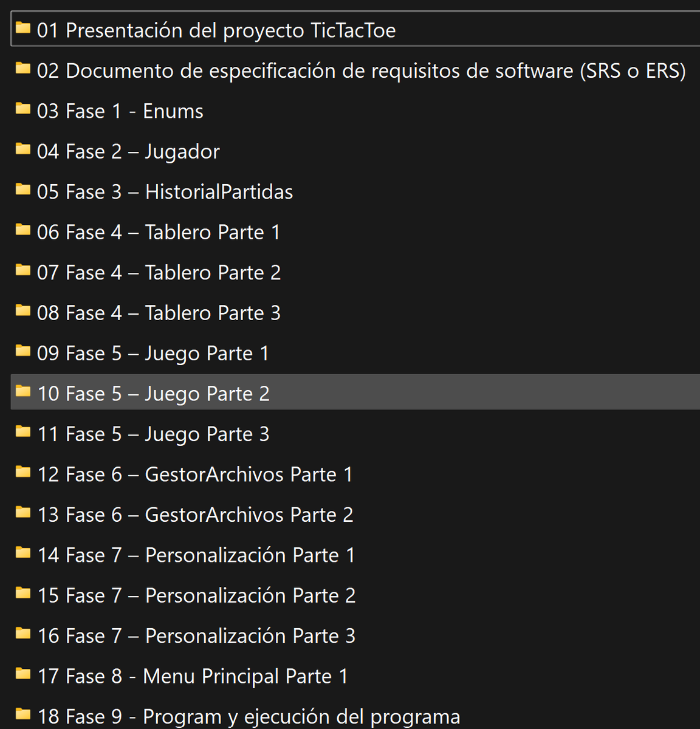The width and height of the screenshot is (700, 729).
Task: Select '01 Presentación del proyecto TicTacToe' folder name
Action: pos(216,30)
